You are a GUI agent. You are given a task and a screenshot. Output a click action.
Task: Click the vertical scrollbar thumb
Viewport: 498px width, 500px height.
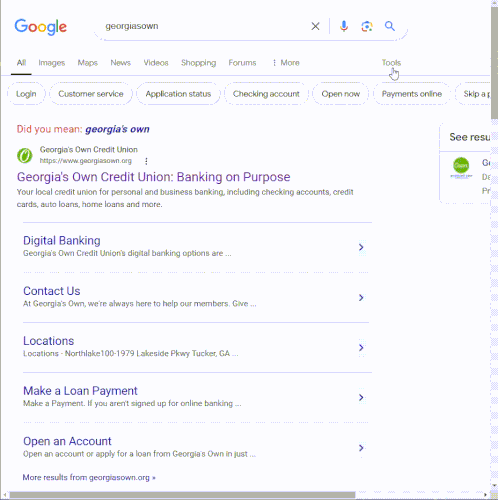494,62
